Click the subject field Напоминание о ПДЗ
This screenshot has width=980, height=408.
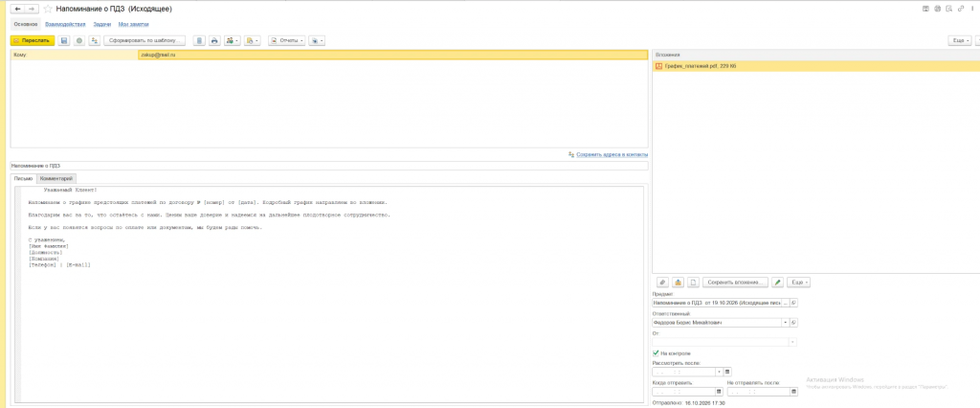(329, 166)
